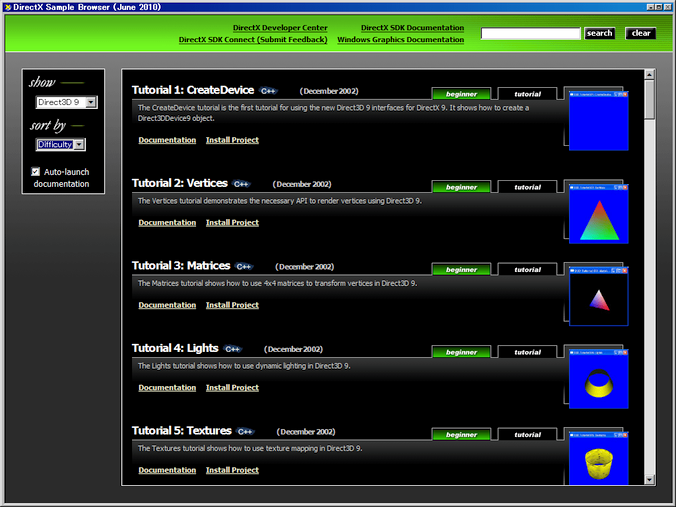Click the Tutorial 3: Matrices title

pos(181,266)
